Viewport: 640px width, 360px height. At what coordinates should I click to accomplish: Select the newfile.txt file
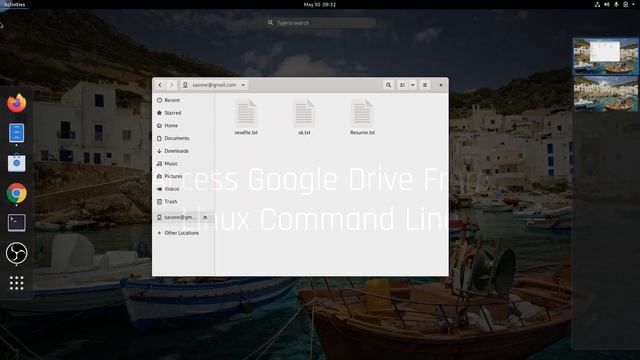point(246,117)
